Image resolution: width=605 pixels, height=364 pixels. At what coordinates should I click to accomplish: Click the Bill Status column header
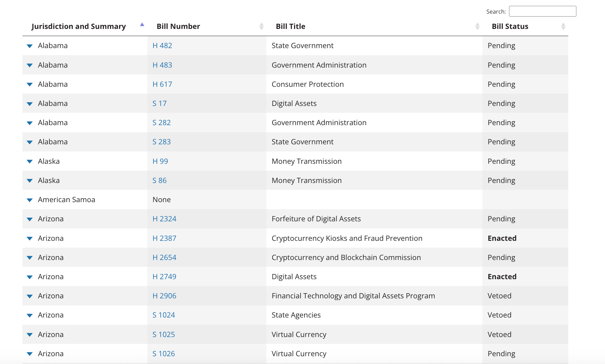pos(510,26)
